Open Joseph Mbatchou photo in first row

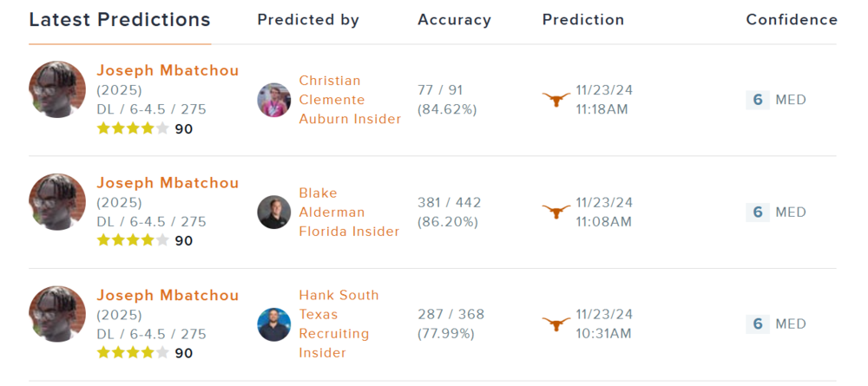[57, 89]
